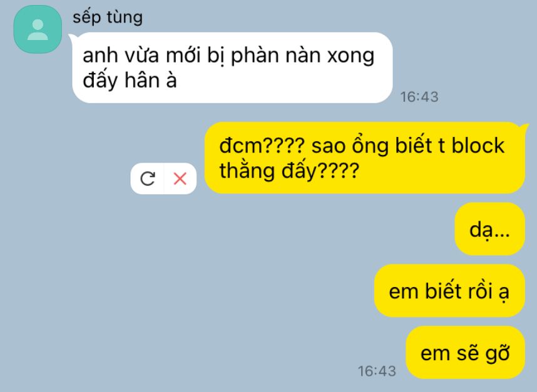Select the white bubble "anh vừa mới bị phàn nàn"
This screenshot has width=537, height=392.
click(x=232, y=68)
